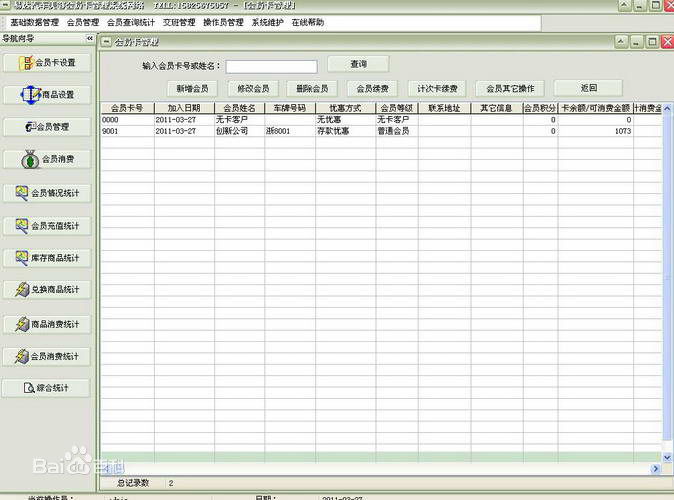
Task: Sort by 加入日期 column header
Action: (x=184, y=108)
